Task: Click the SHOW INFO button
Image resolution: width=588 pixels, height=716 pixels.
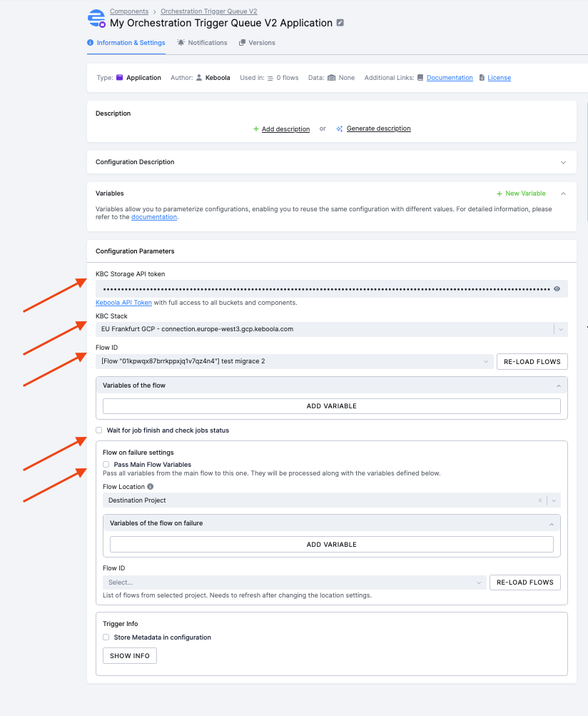Action: point(130,656)
